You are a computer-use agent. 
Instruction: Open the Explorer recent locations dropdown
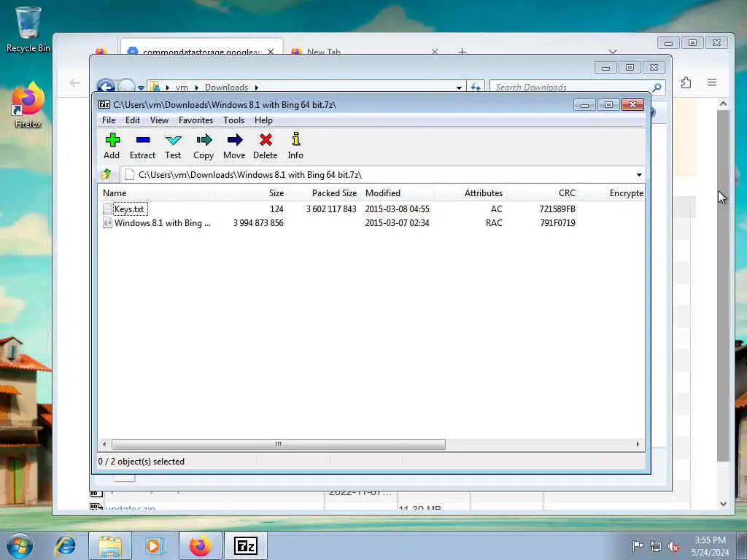coord(141,87)
